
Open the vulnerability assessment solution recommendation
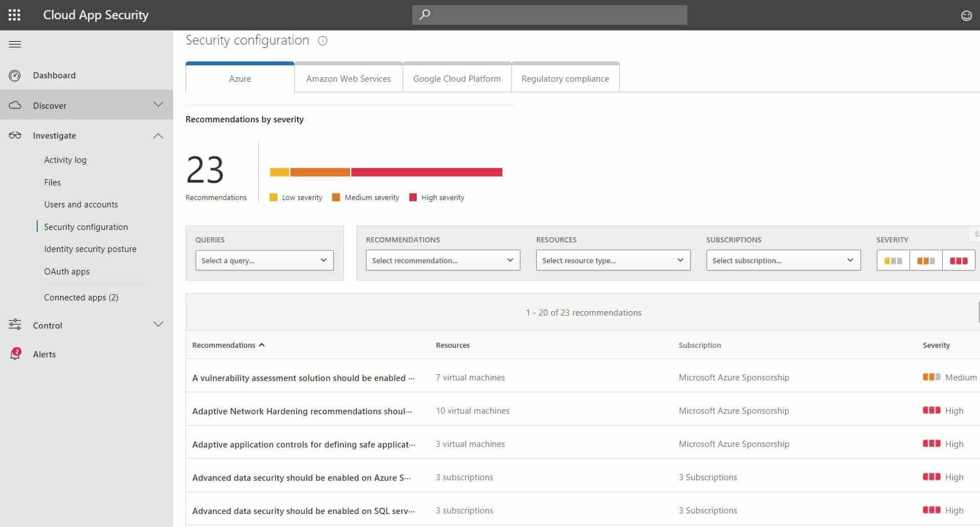pos(303,378)
